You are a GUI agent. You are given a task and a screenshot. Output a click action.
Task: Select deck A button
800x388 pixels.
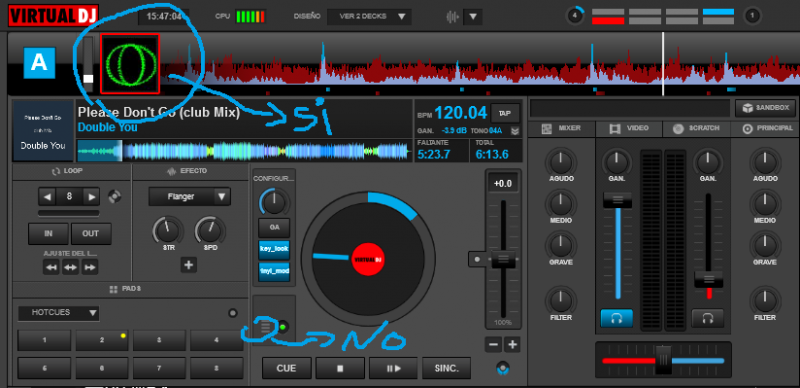click(x=39, y=63)
